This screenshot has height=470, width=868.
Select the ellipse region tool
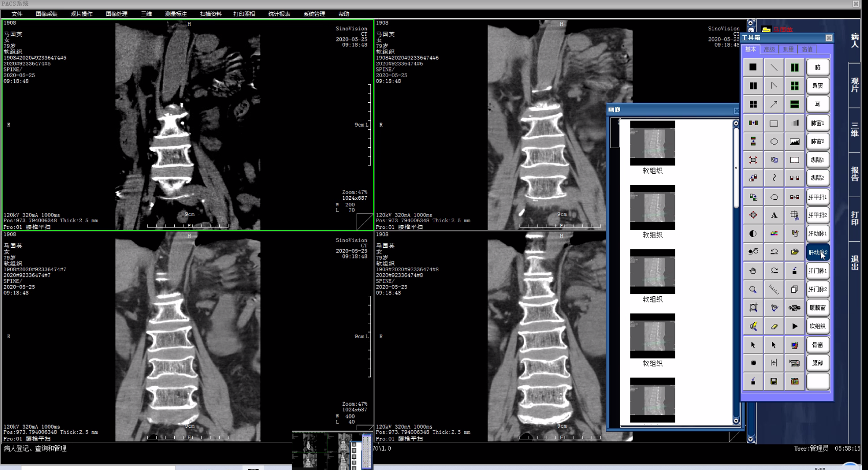tap(774, 142)
